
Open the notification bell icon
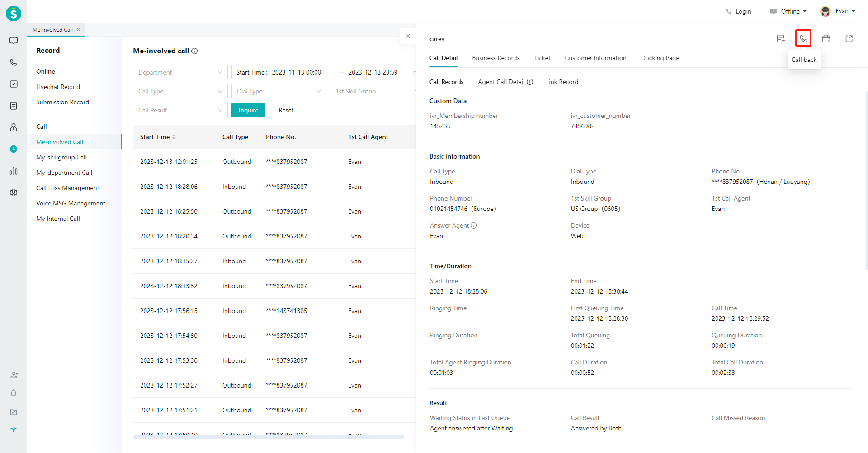14,393
